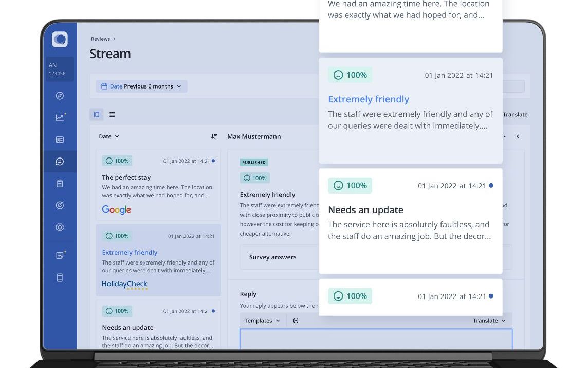Insert placeholder using the brackets icon
588x368 pixels.
296,320
